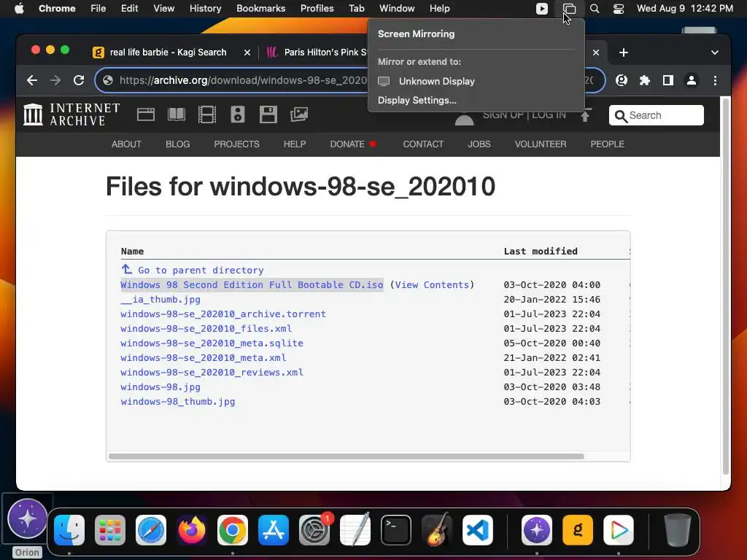Open the History menu
Image resolution: width=747 pixels, height=560 pixels.
(205, 9)
